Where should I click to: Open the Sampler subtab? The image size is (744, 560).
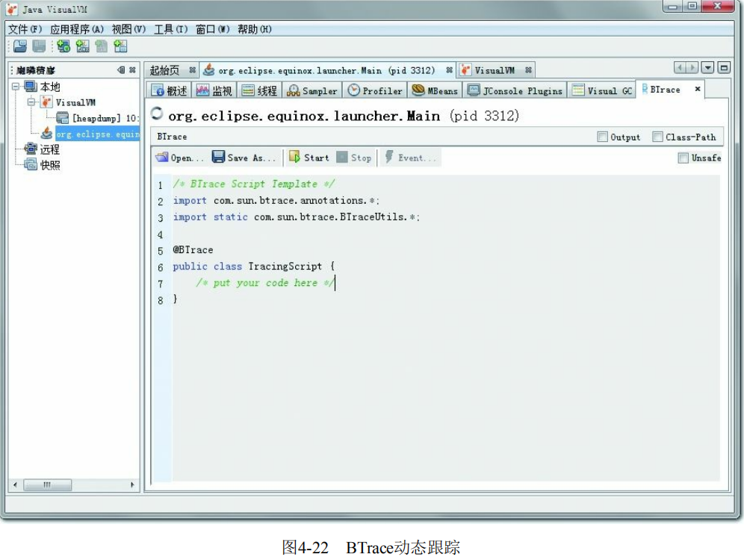click(312, 90)
